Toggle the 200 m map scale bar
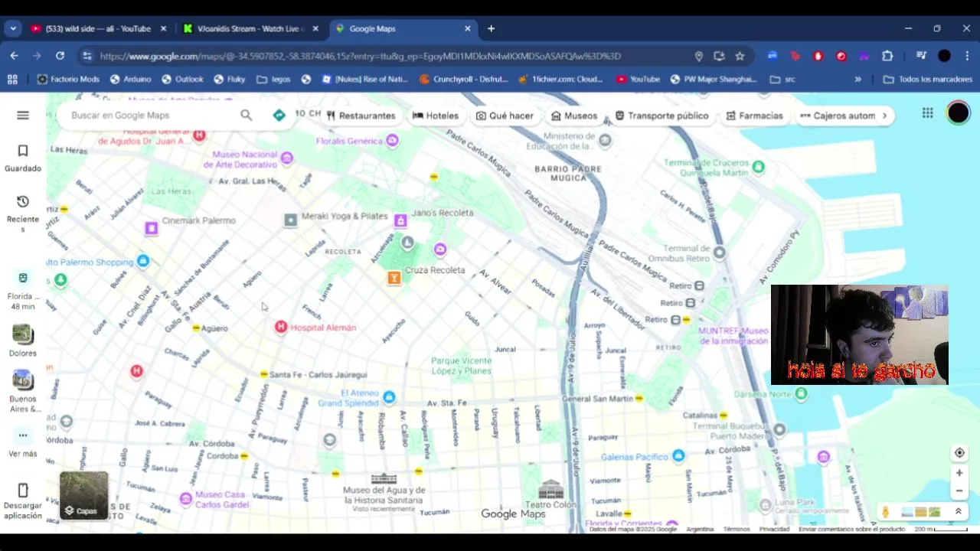Image resolution: width=980 pixels, height=551 pixels. point(941,529)
